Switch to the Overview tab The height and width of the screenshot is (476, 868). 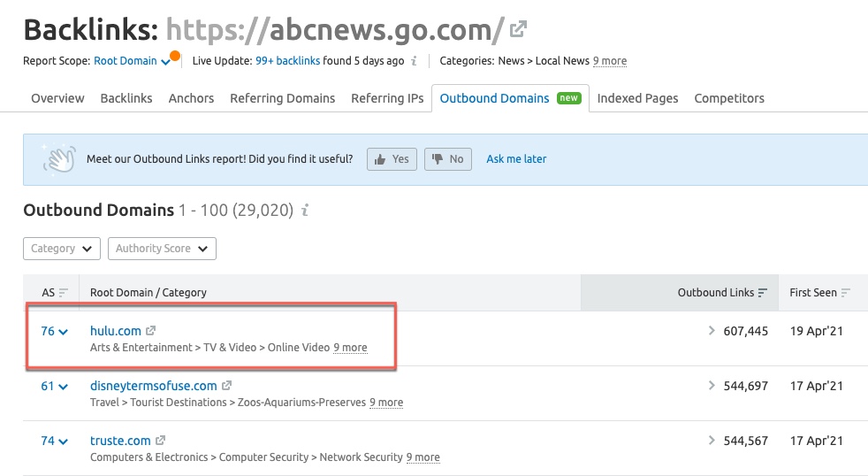coord(57,98)
